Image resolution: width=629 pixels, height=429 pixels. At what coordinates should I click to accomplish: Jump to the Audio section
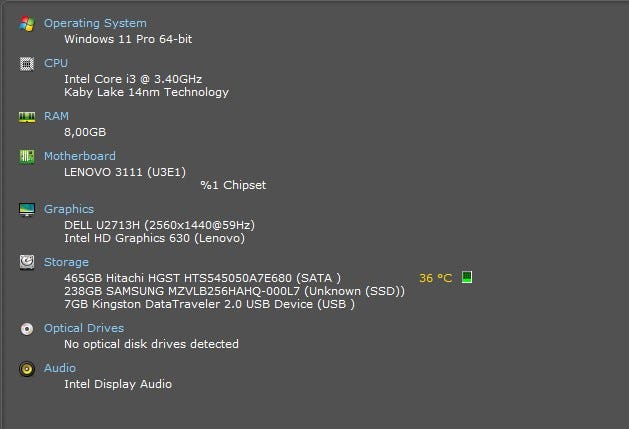click(x=60, y=368)
